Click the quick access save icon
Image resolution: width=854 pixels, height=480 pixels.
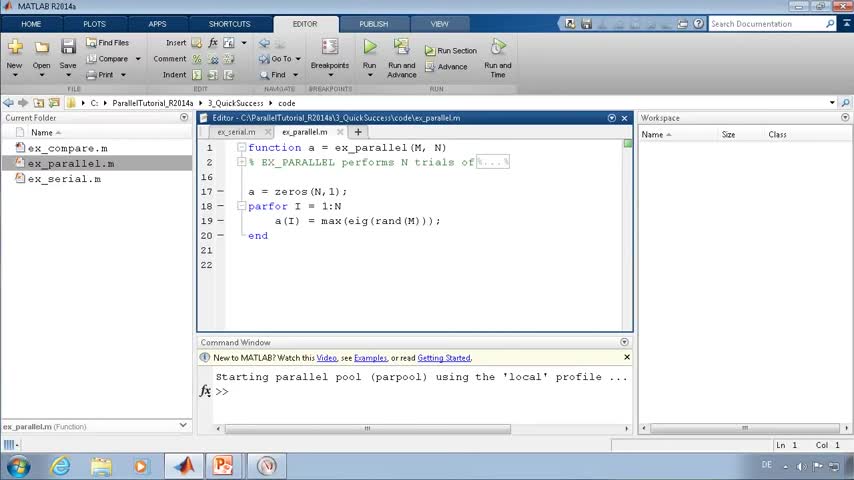(x=586, y=24)
